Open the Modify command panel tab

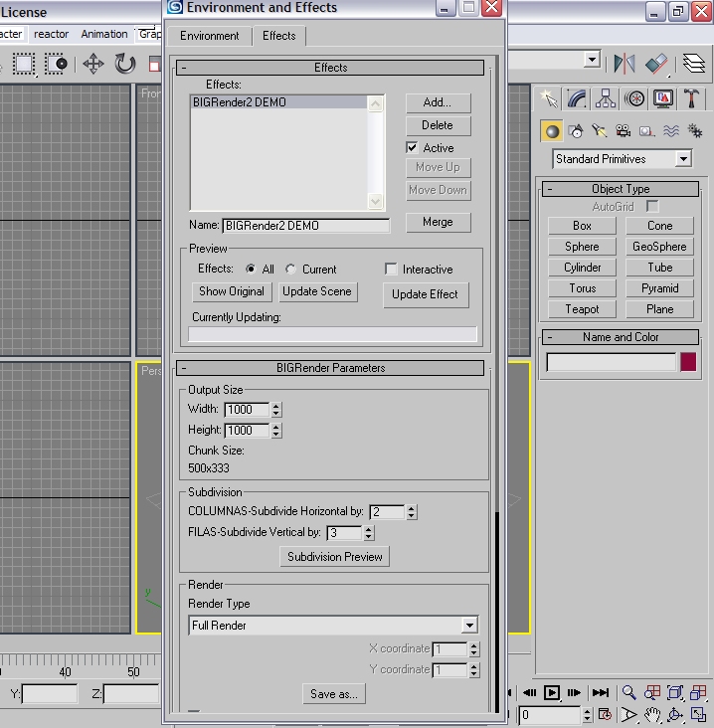[577, 98]
